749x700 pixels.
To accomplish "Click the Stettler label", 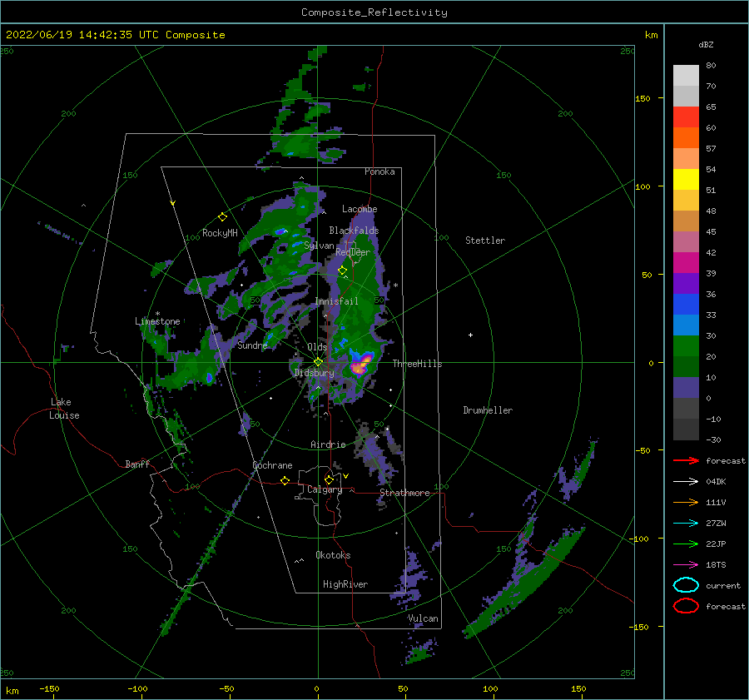I will point(485,241).
